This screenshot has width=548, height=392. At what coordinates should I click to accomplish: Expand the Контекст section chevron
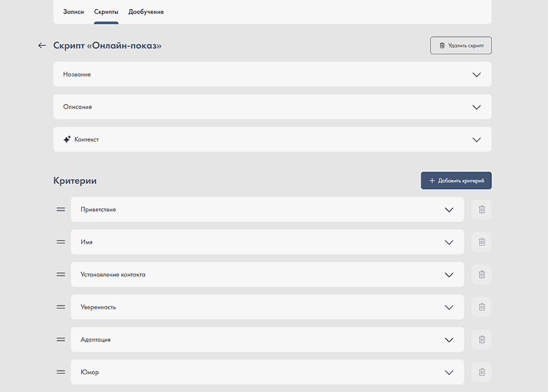coord(477,139)
